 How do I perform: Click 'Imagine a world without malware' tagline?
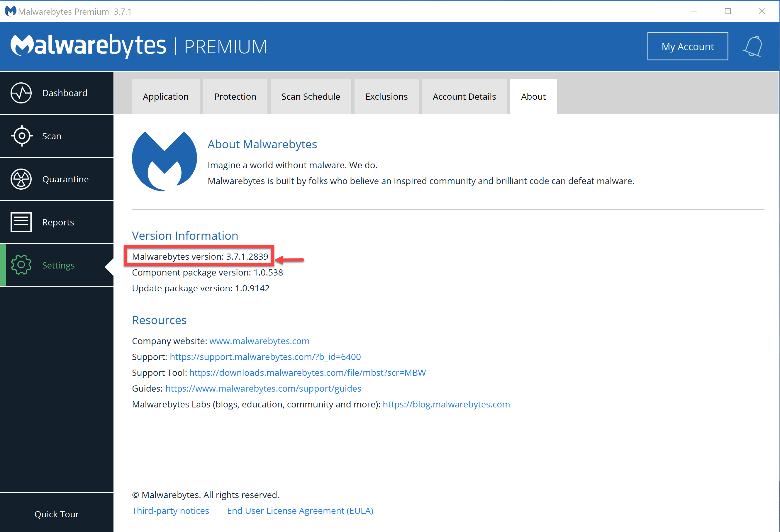292,165
